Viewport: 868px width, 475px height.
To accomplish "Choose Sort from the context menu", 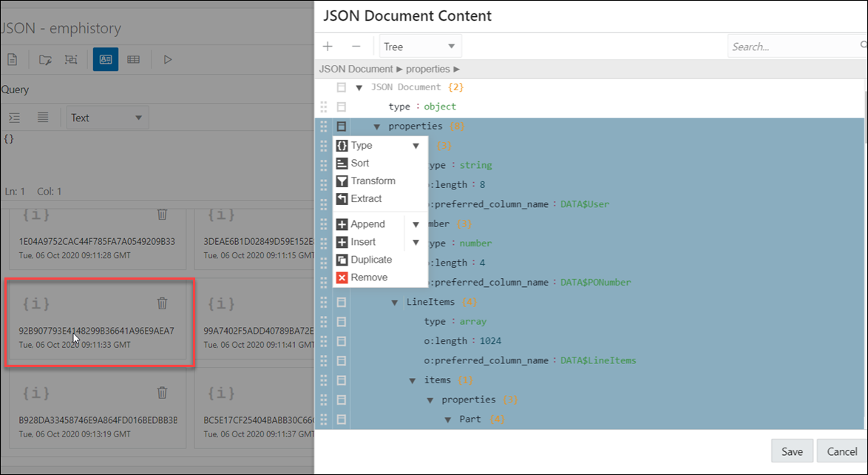I will [x=360, y=163].
